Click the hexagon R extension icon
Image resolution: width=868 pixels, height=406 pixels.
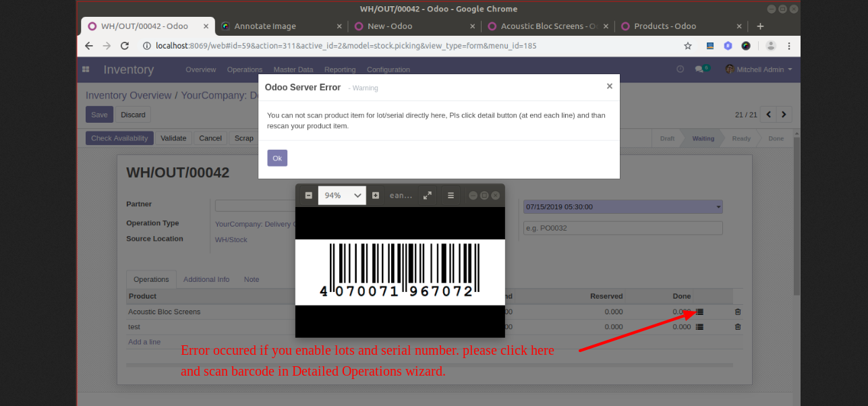pos(728,46)
